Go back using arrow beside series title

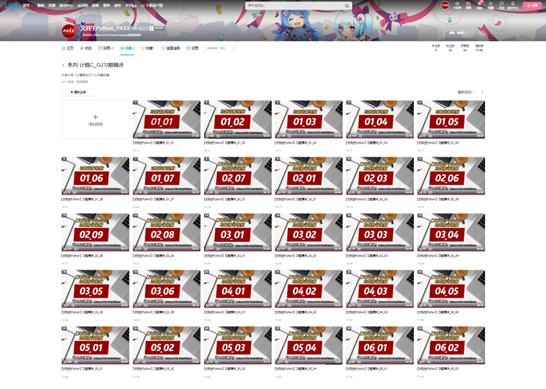63,65
